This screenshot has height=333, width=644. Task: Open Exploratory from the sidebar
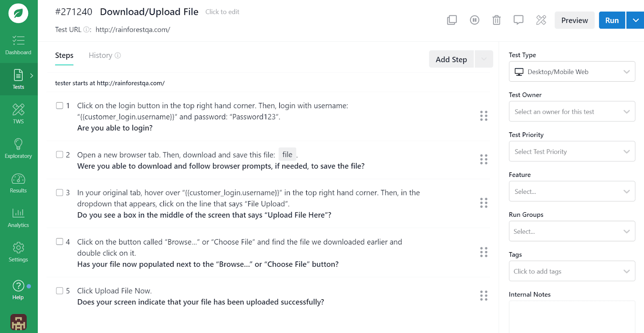[19, 148]
